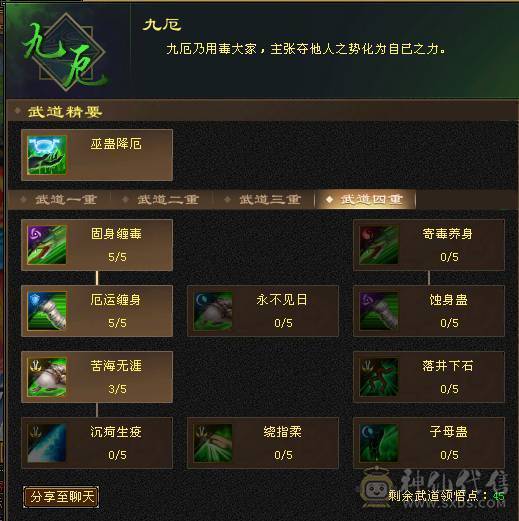Click the 分享至聊天 button
Image resolution: width=519 pixels, height=521 pixels.
tap(61, 497)
